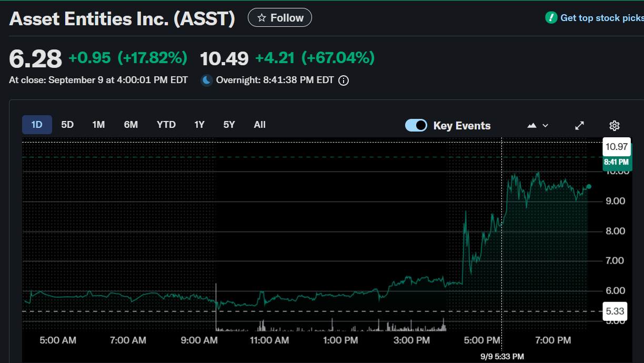644x363 pixels.
Task: Click the 8:41 PM time tag
Action: click(617, 163)
